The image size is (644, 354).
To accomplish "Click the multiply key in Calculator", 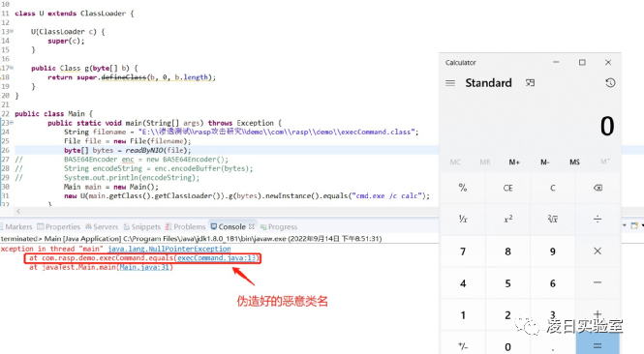I will point(598,251).
